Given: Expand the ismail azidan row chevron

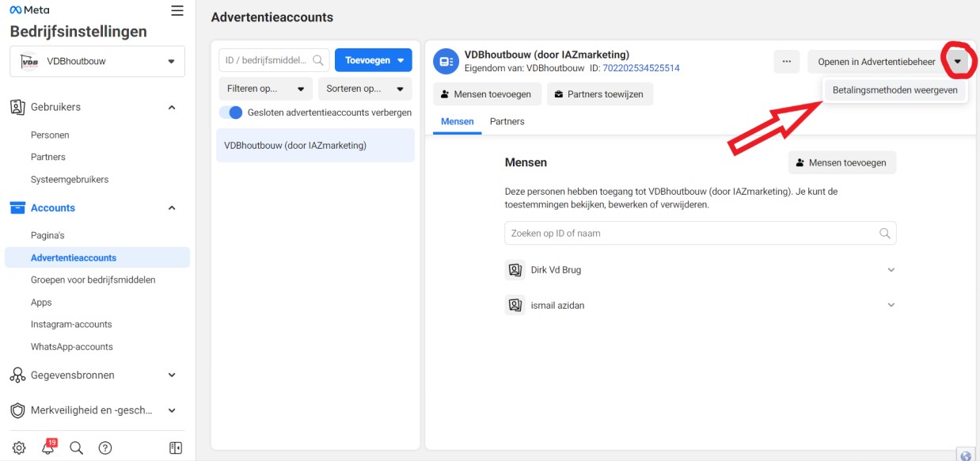Looking at the screenshot, I should 891,305.
